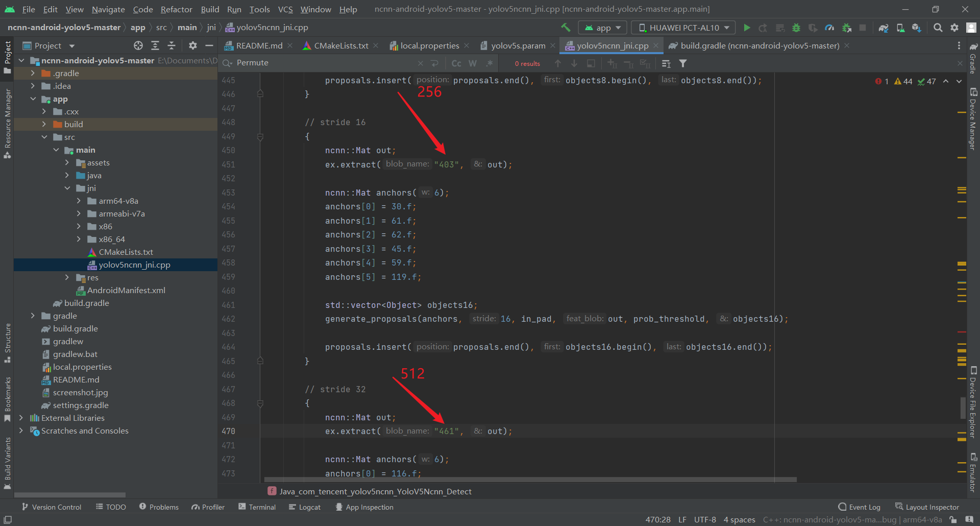The height and width of the screenshot is (526, 980).
Task: Profile the app with the Profiler icon
Action: (829, 28)
